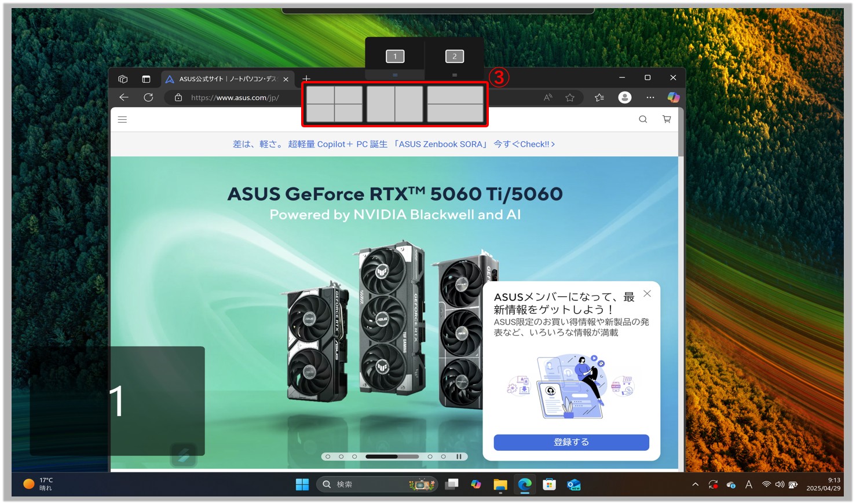This screenshot has height=504, width=856.
Task: Open the Windows Start menu
Action: (x=302, y=484)
